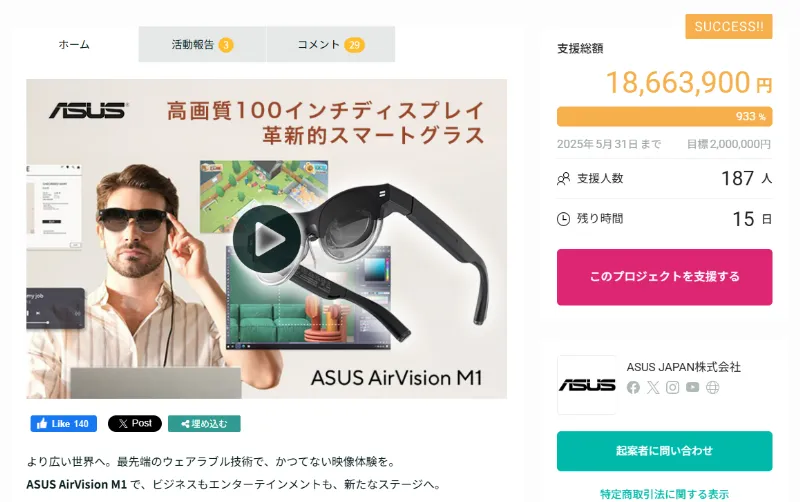The image size is (800, 502).
Task: Open ASUS JAPAN Facebook page icon
Action: (633, 388)
